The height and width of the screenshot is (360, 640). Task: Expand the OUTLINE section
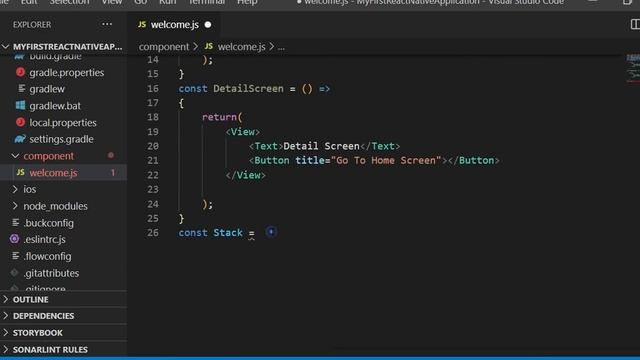click(6, 299)
